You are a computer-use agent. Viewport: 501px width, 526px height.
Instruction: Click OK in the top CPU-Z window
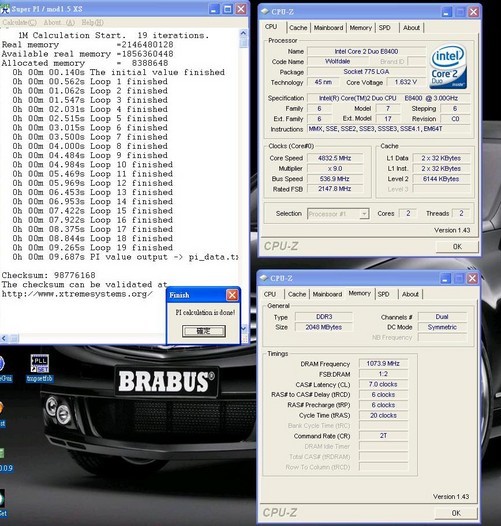(x=457, y=247)
